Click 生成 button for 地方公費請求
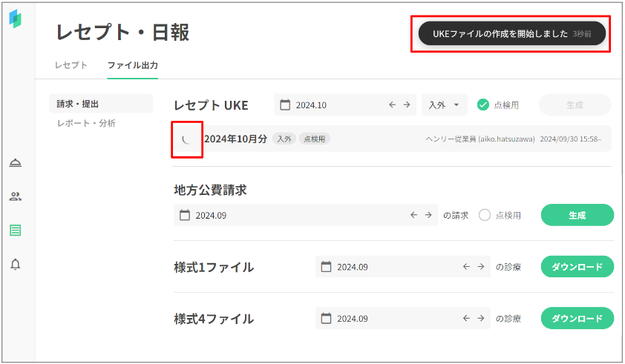The width and height of the screenshot is (625, 364). tap(577, 216)
